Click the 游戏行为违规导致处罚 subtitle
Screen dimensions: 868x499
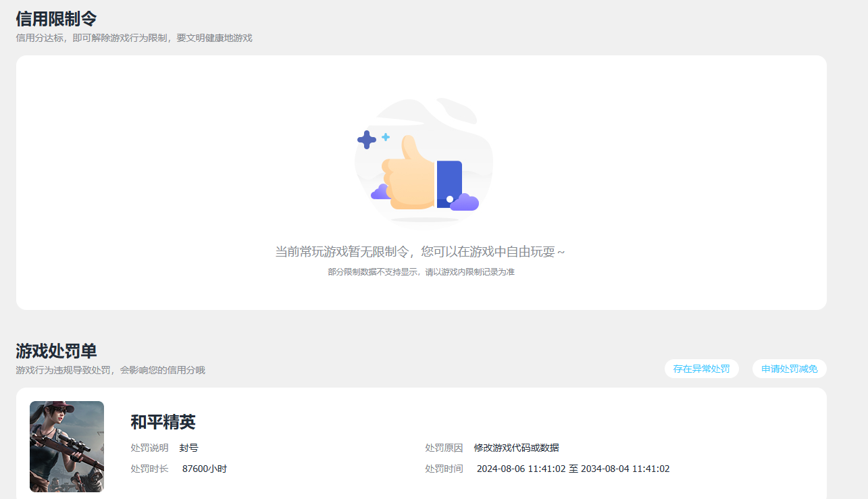(110, 370)
